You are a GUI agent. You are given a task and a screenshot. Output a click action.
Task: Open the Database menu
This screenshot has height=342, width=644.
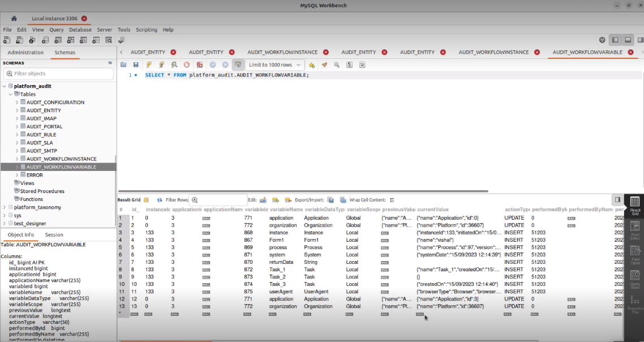pos(80,29)
